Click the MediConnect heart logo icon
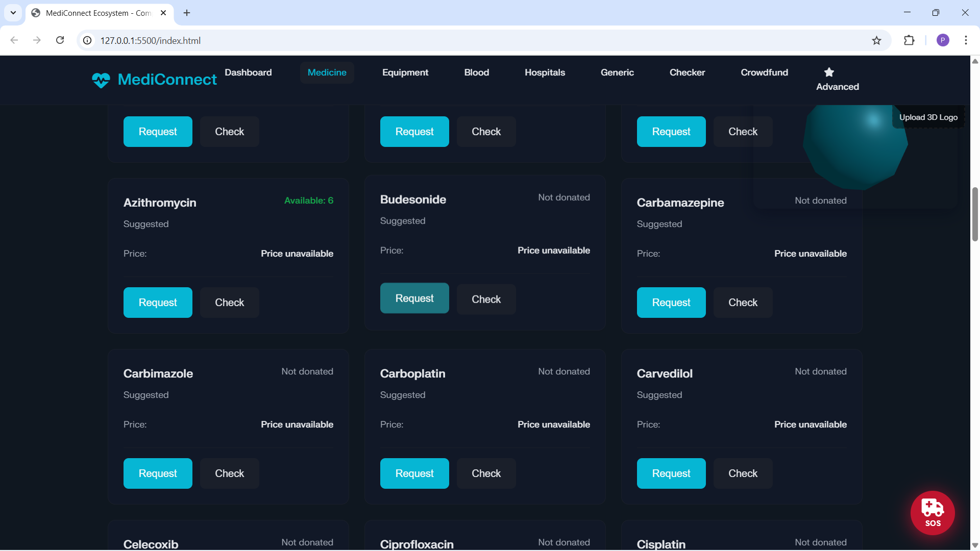Screen dimensions: 980x551 [101, 80]
